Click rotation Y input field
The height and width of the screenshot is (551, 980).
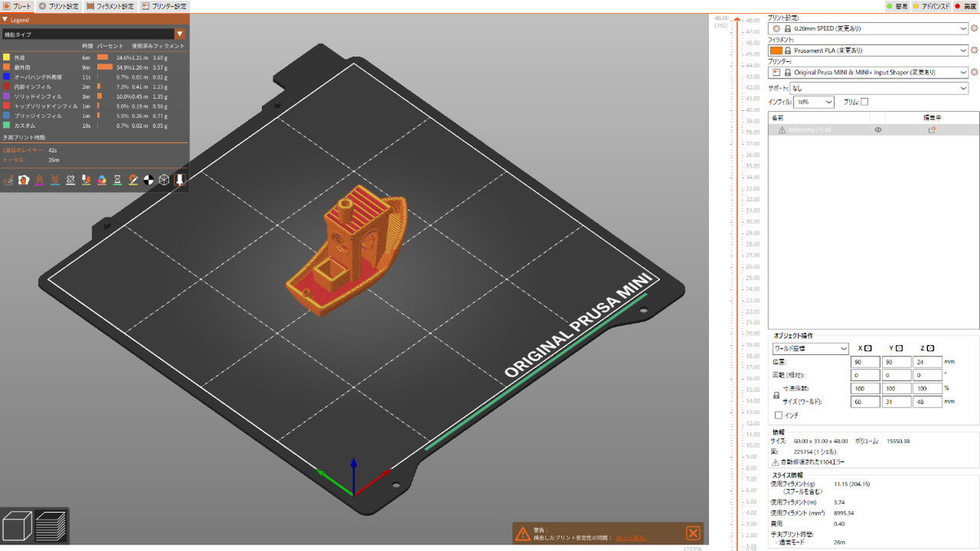pyautogui.click(x=895, y=375)
